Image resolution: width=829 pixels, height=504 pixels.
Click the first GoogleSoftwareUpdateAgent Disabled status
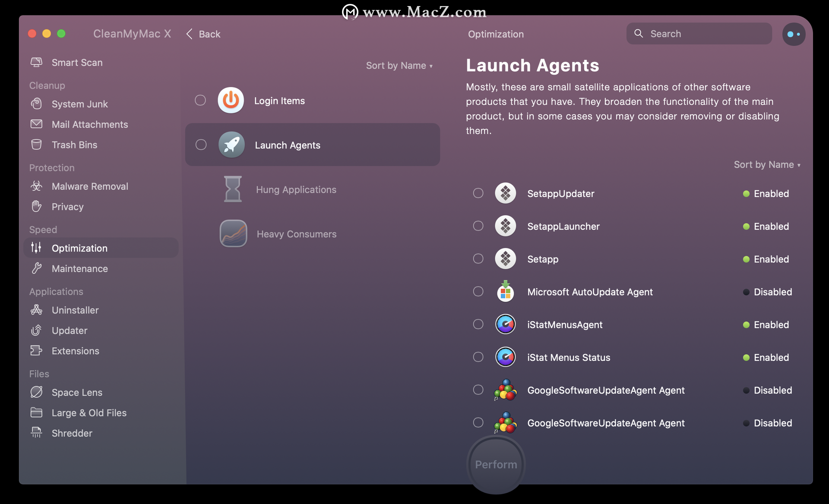(768, 391)
